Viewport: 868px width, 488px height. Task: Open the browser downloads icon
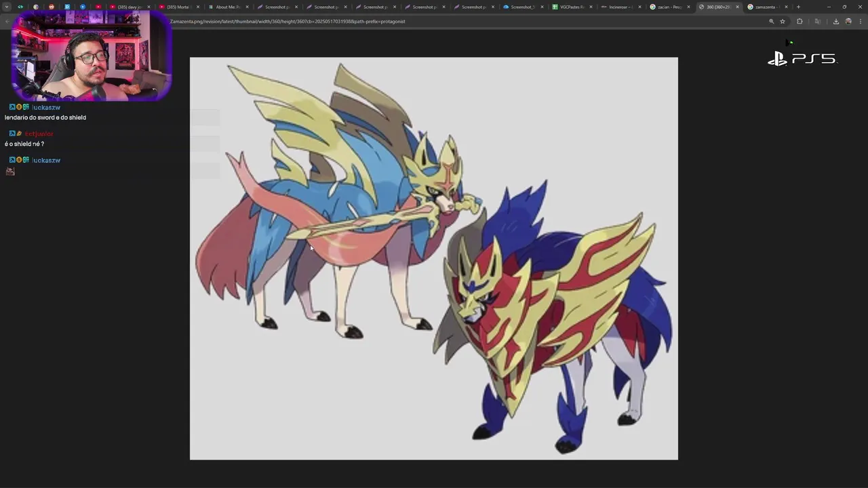pos(835,21)
